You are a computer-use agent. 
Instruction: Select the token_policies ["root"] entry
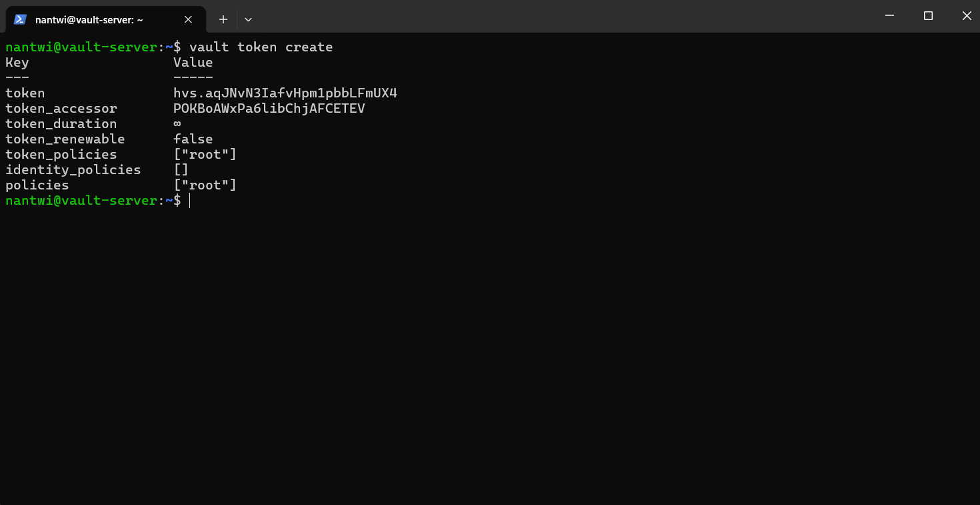pos(205,154)
